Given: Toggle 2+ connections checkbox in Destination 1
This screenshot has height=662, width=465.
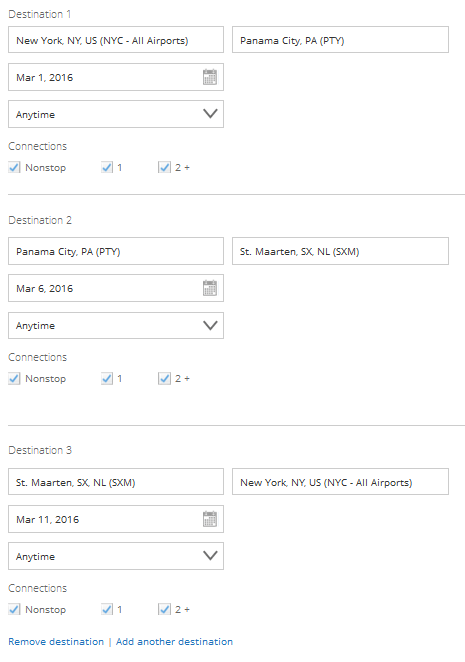Looking at the screenshot, I should (164, 168).
